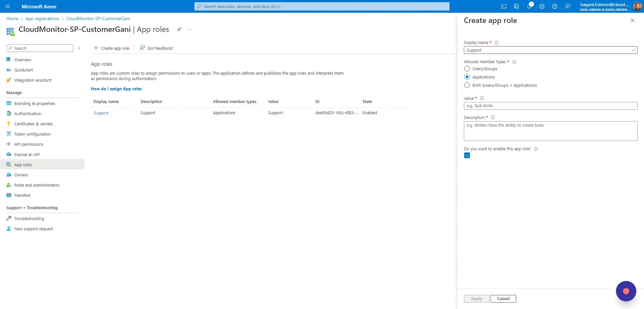
Task: Open the Notifications bell
Action: 529,6
